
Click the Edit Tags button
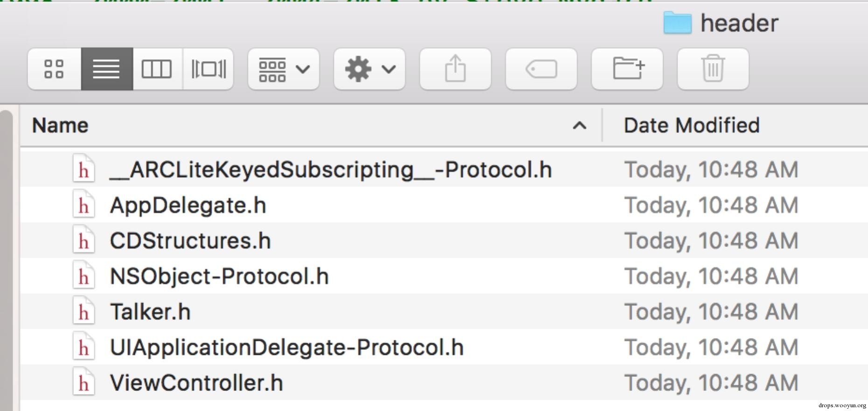click(541, 69)
